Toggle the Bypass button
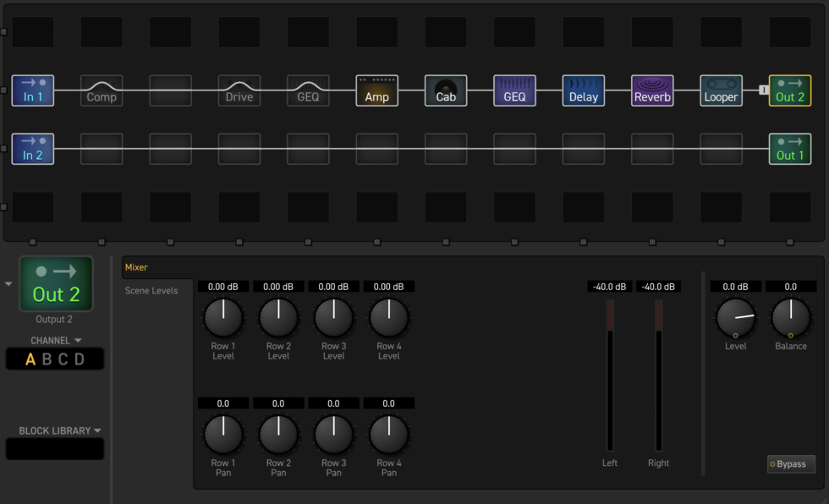Screen dimensions: 829x504 tap(791, 464)
